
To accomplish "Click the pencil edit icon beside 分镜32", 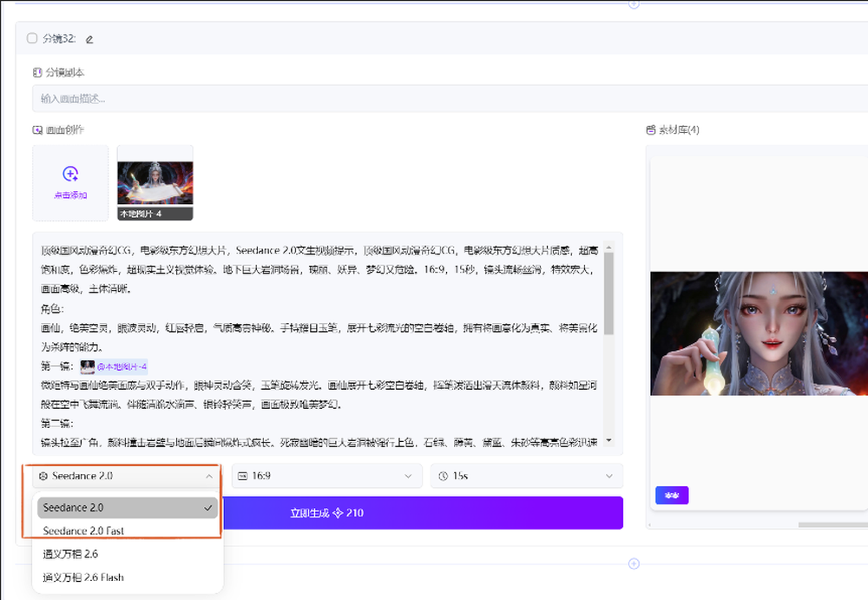I will point(89,39).
